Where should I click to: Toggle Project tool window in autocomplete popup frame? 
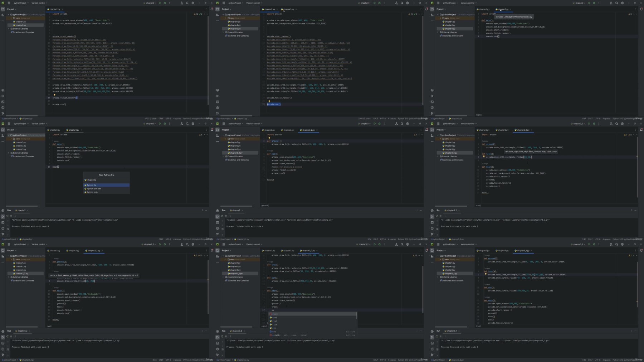[x=218, y=250]
